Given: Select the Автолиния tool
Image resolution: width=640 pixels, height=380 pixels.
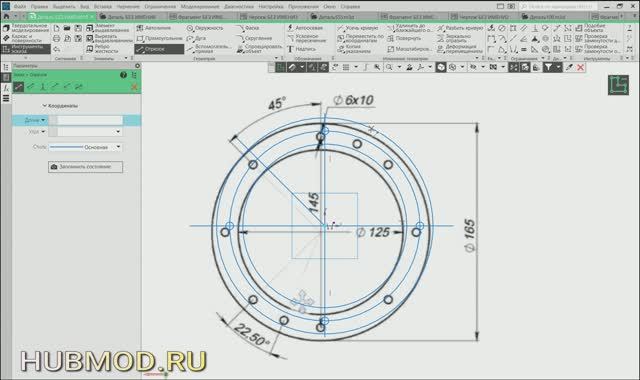Looking at the screenshot, I should 153,28.
